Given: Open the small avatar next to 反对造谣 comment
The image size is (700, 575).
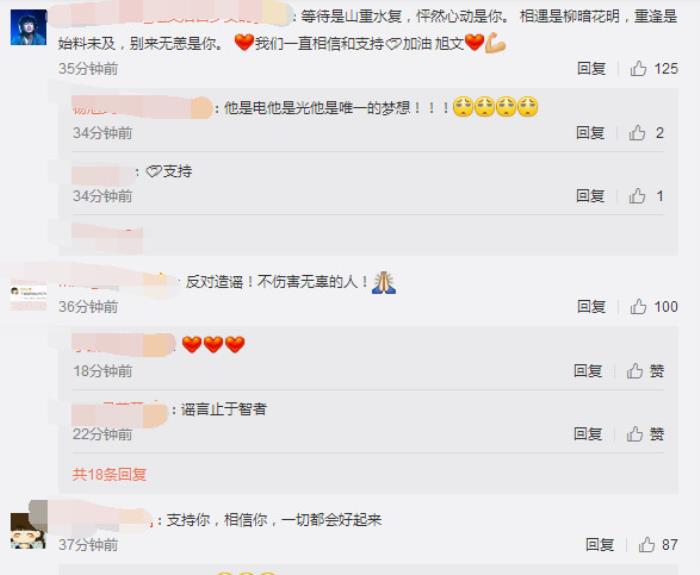Looking at the screenshot, I should 29,296.
